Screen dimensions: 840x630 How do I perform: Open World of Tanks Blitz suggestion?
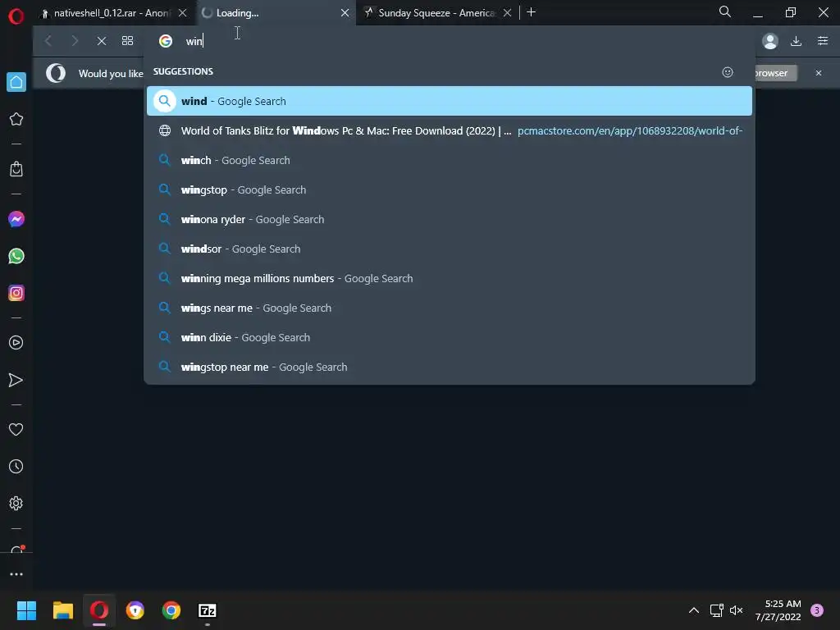point(449,130)
